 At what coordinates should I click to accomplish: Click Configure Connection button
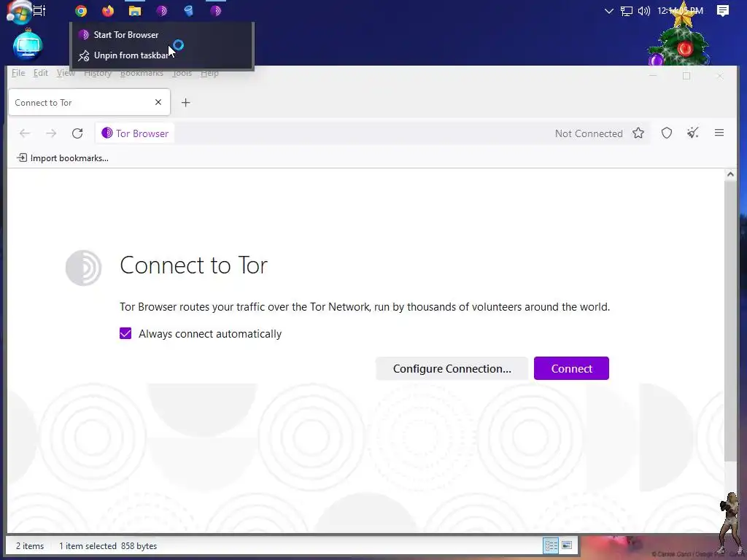(452, 368)
